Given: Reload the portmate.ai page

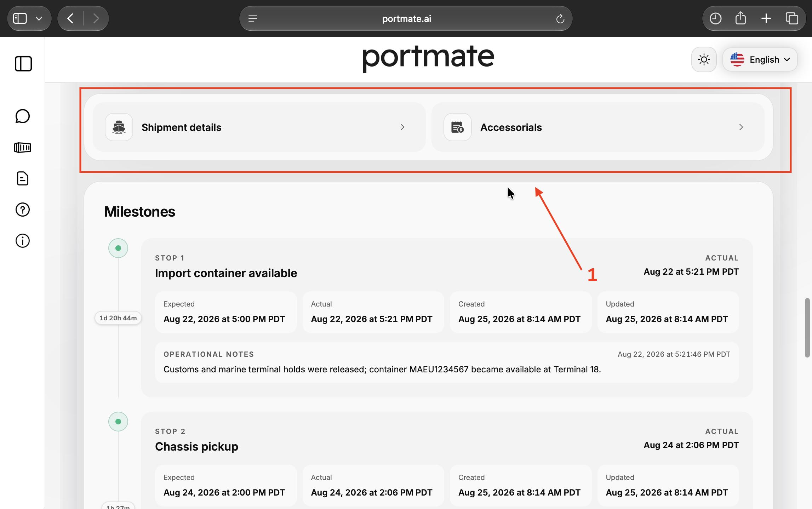Looking at the screenshot, I should coord(560,18).
